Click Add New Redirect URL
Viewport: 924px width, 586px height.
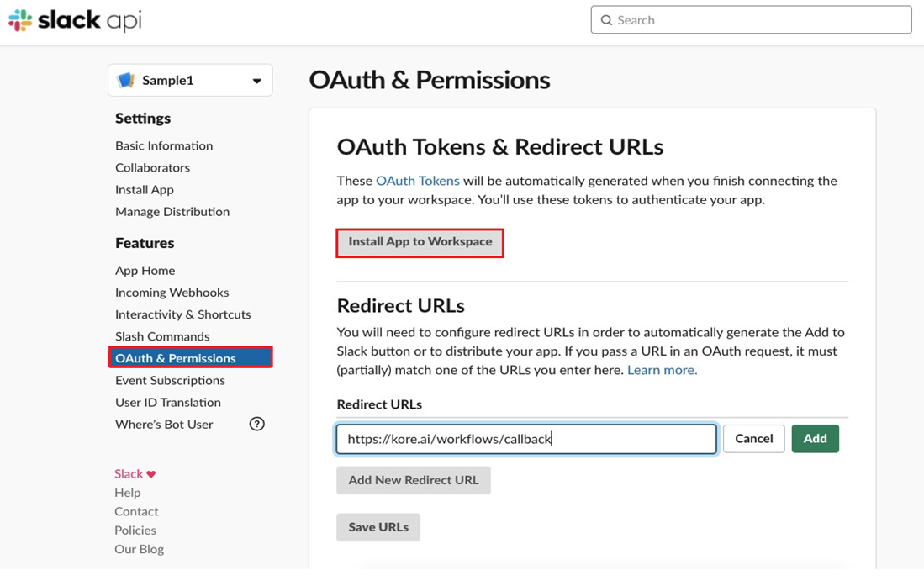(414, 480)
